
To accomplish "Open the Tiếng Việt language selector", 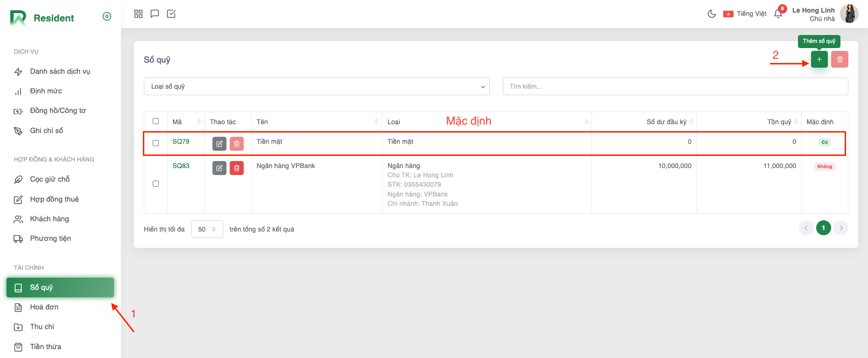I will (745, 14).
